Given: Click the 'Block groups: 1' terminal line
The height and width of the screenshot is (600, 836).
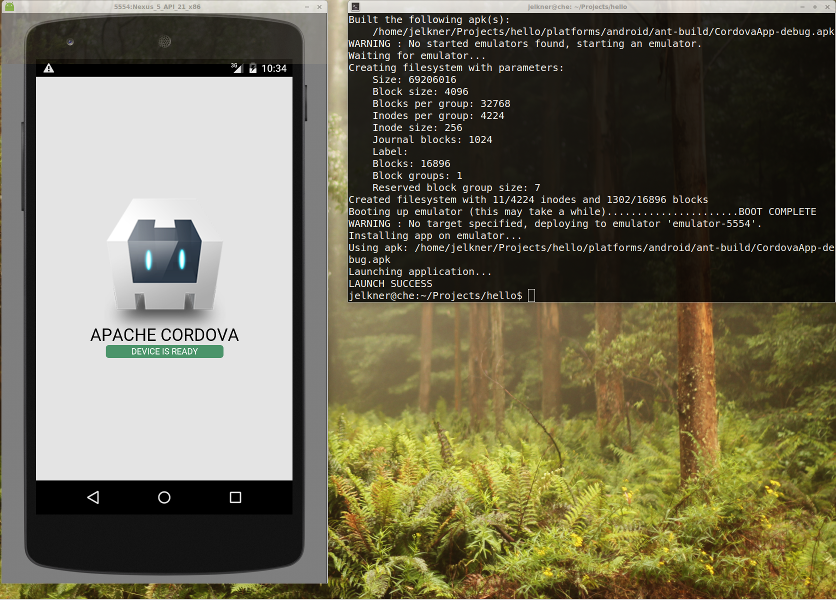Looking at the screenshot, I should click(x=417, y=175).
